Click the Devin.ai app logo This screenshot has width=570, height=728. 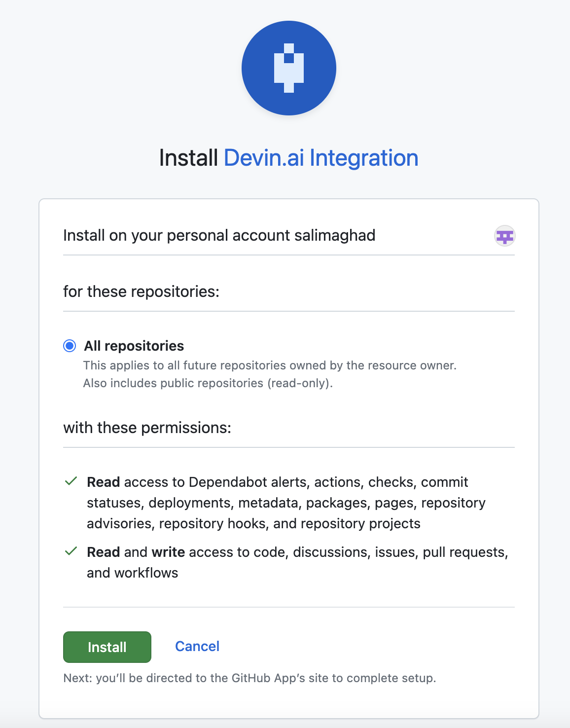coord(289,68)
